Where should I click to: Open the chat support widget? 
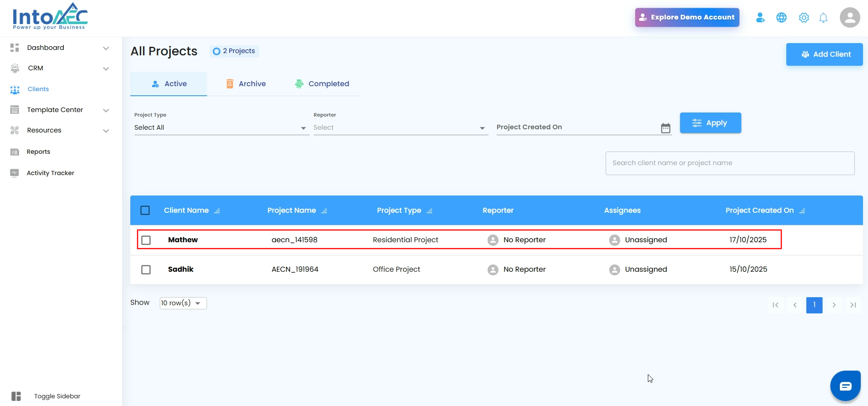click(x=845, y=386)
